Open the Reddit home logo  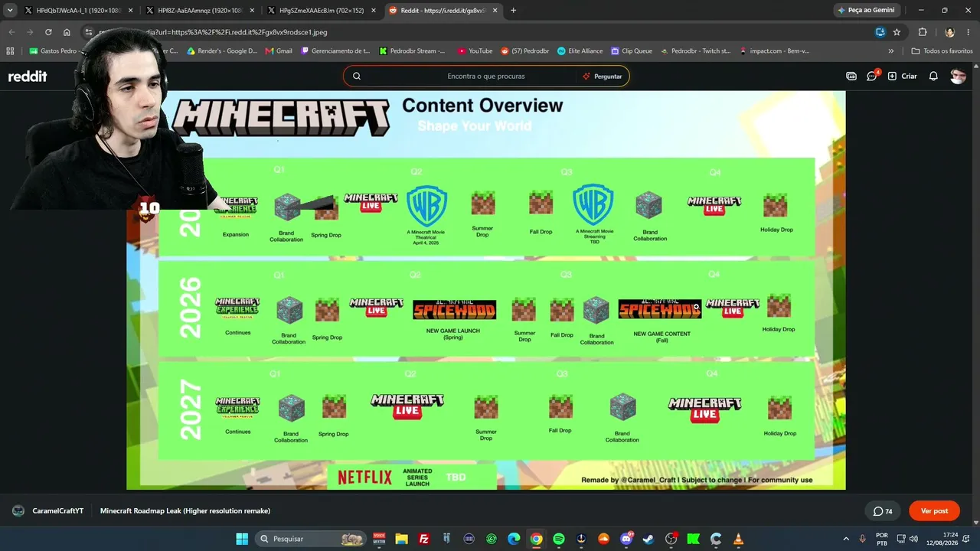click(x=28, y=77)
